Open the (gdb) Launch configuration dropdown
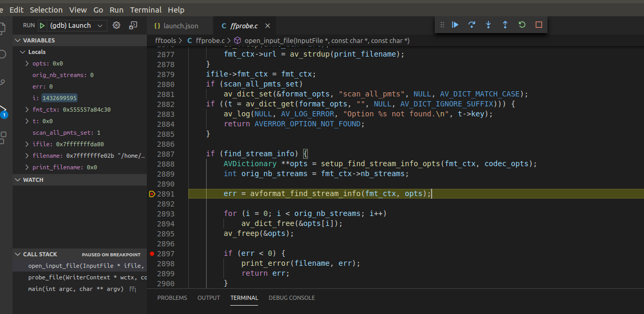The image size is (644, 314). (78, 25)
